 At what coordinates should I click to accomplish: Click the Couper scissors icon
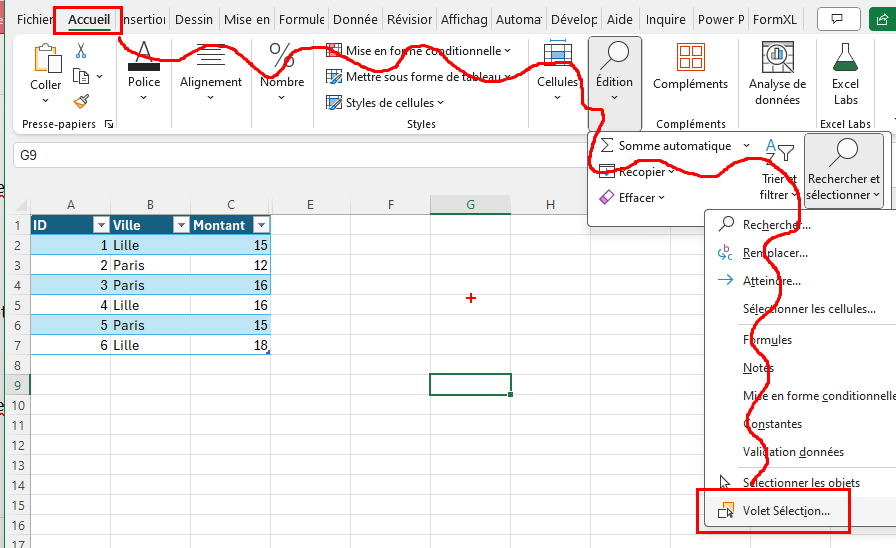point(81,52)
